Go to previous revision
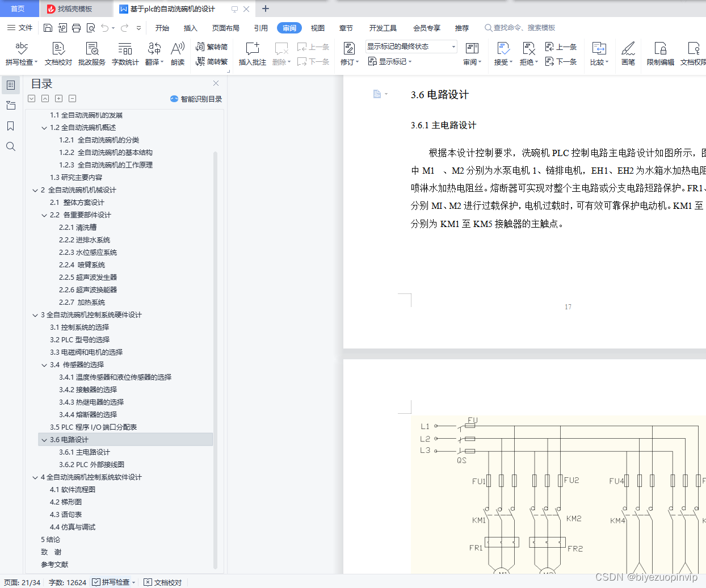Viewport: 706px width, 588px height. coord(561,47)
